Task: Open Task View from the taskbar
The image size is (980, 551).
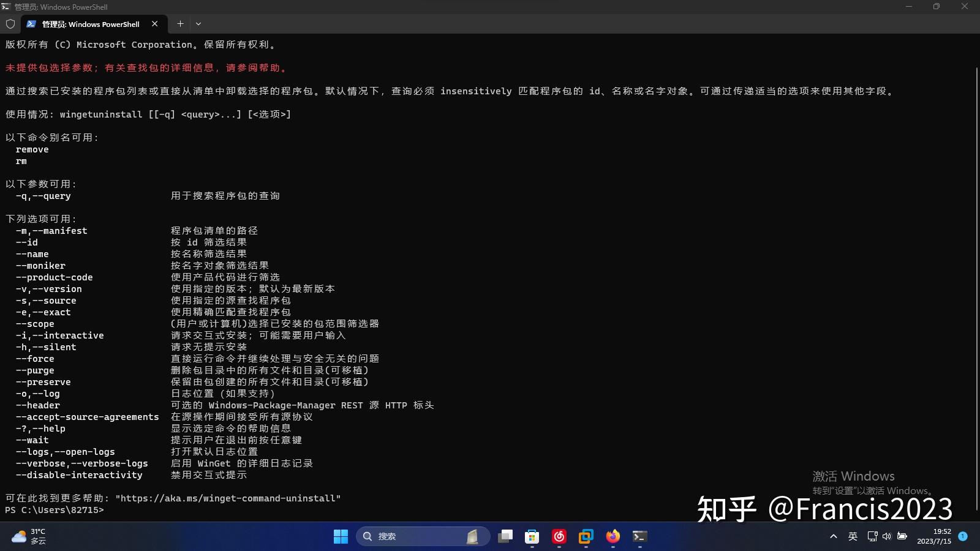Action: click(x=505, y=536)
